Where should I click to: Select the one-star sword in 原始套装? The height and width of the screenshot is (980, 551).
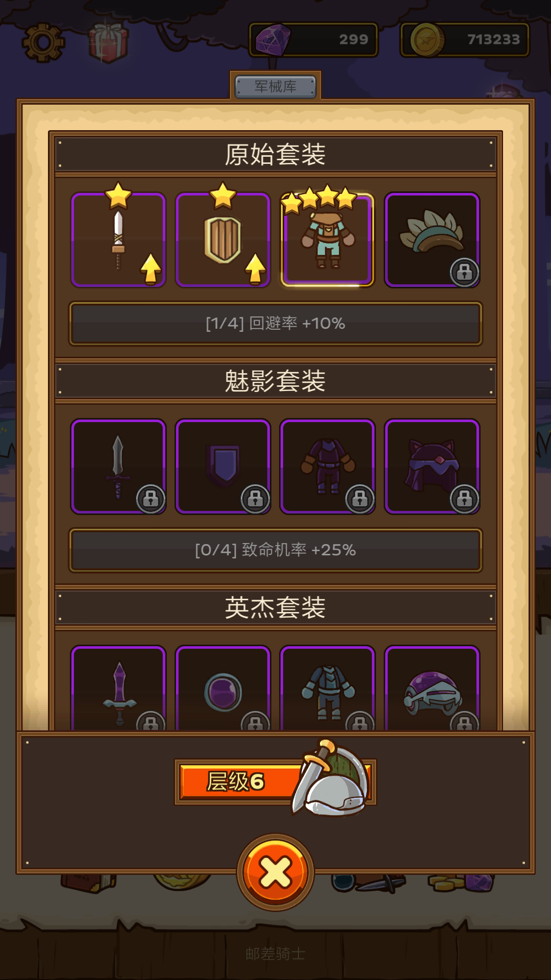pyautogui.click(x=118, y=240)
